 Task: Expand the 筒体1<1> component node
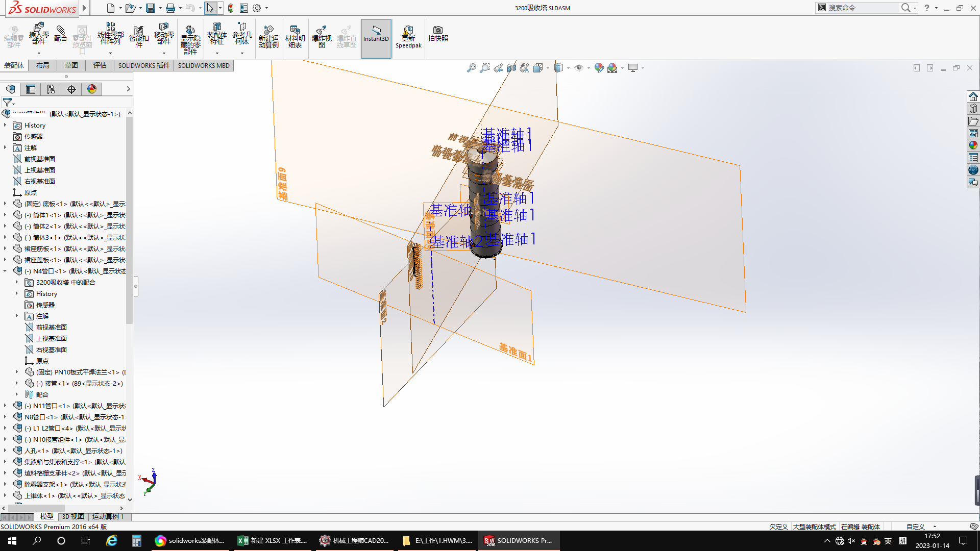click(x=5, y=215)
